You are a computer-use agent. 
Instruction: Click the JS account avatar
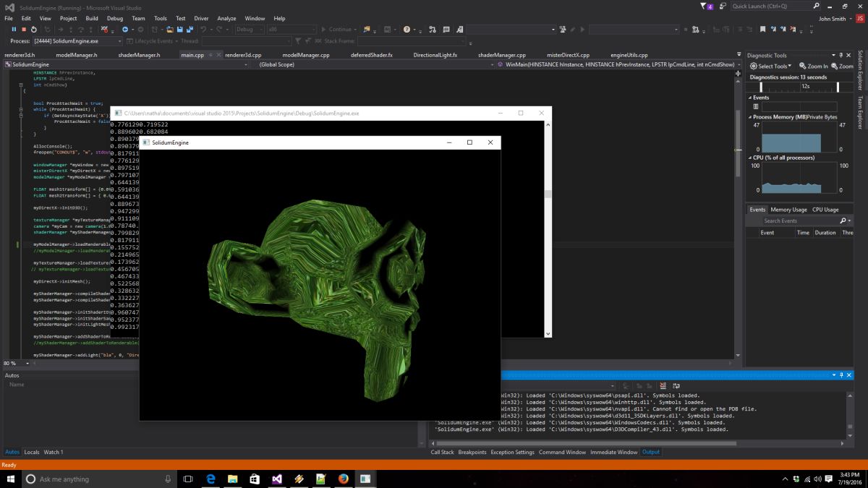(859, 18)
